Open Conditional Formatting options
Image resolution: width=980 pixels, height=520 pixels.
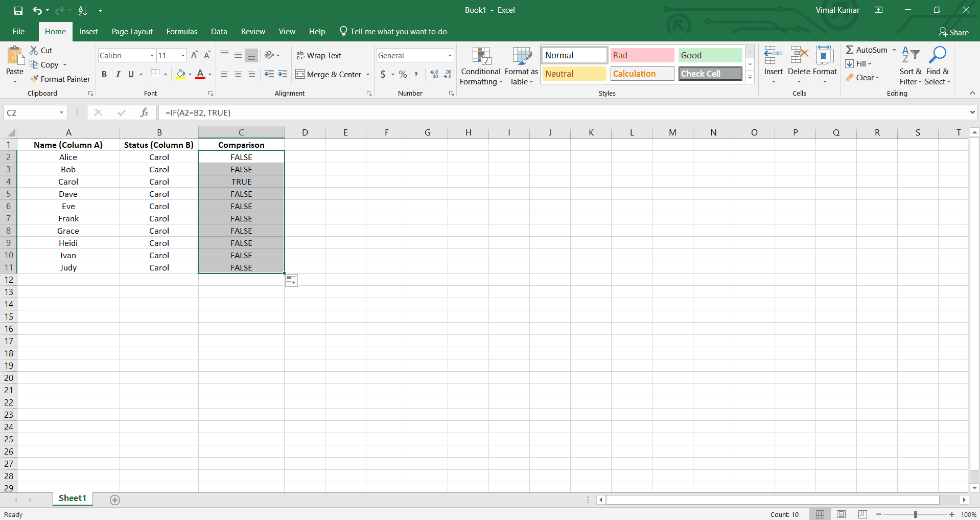pyautogui.click(x=480, y=66)
